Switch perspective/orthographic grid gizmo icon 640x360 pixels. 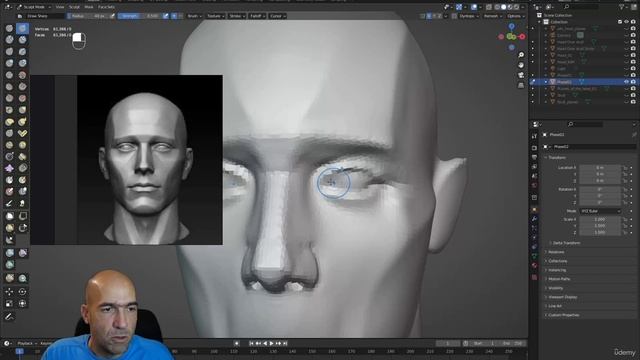pyautogui.click(x=521, y=85)
